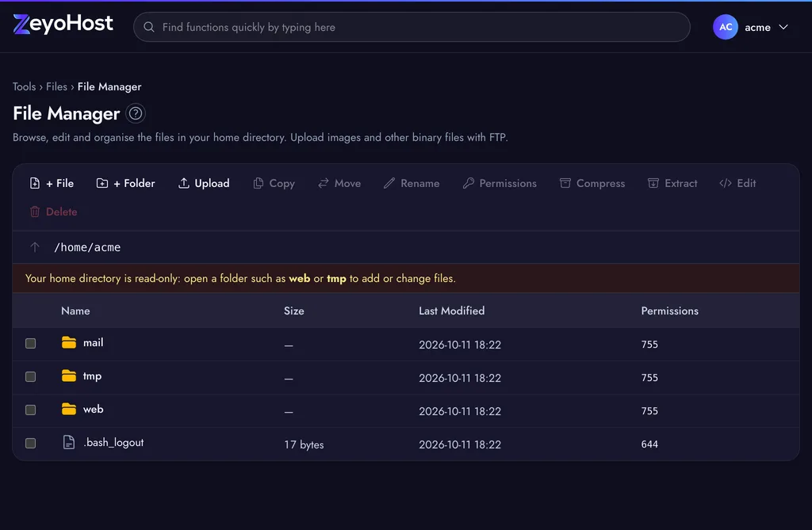Click the mail folder icon

(69, 342)
